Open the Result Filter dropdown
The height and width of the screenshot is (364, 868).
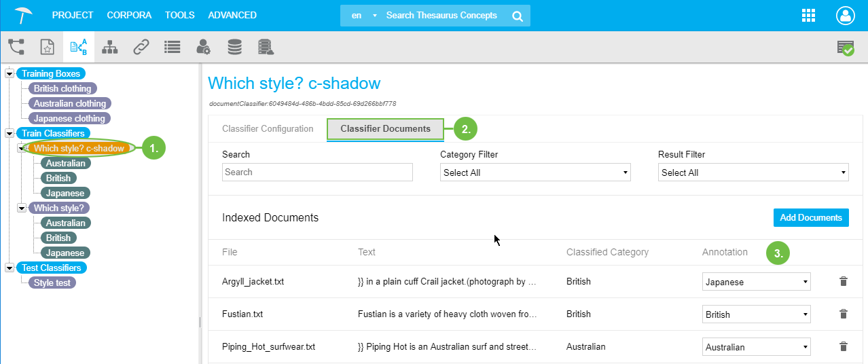click(753, 172)
